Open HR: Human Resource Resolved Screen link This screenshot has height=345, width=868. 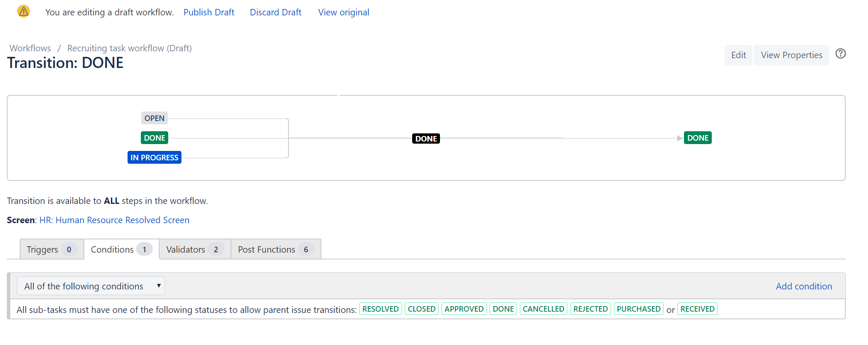(114, 220)
